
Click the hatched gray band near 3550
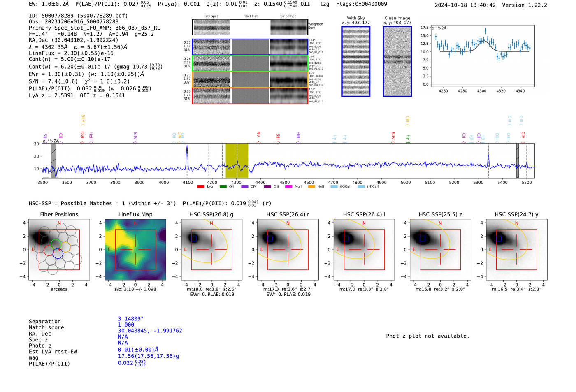53,161
